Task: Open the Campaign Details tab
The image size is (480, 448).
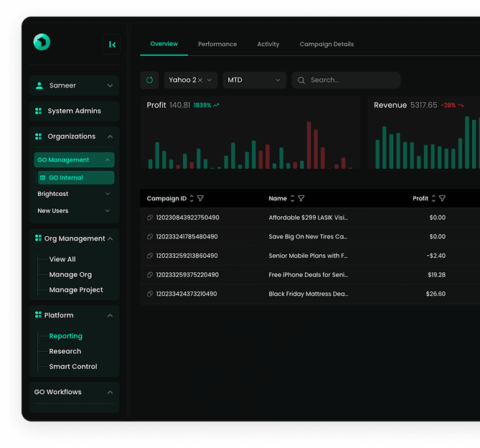Action: 326,45
